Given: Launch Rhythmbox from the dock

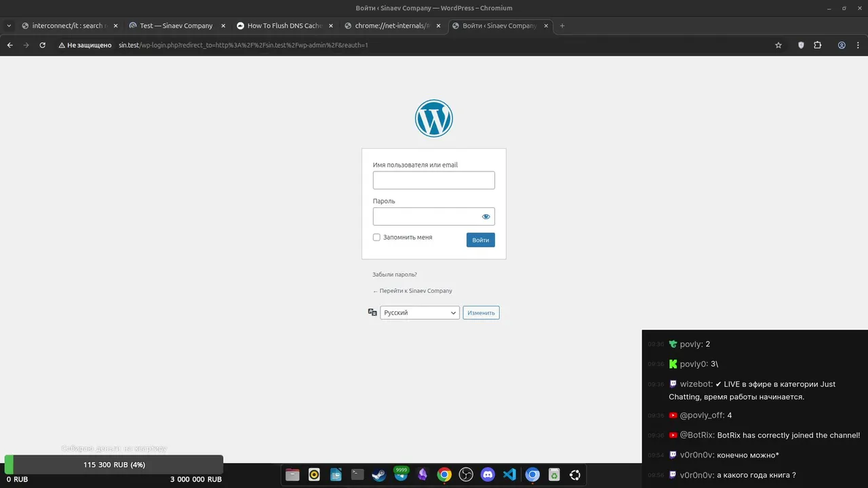Looking at the screenshot, I should pyautogui.click(x=314, y=475).
